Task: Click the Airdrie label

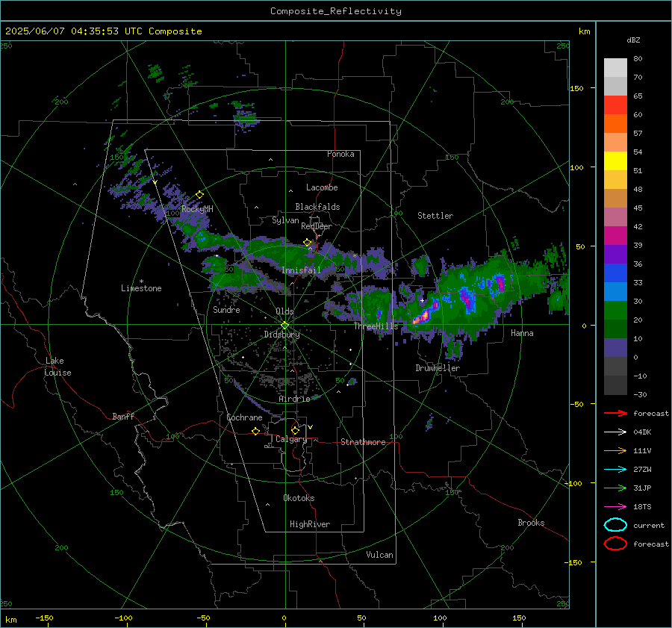Action: (294, 399)
